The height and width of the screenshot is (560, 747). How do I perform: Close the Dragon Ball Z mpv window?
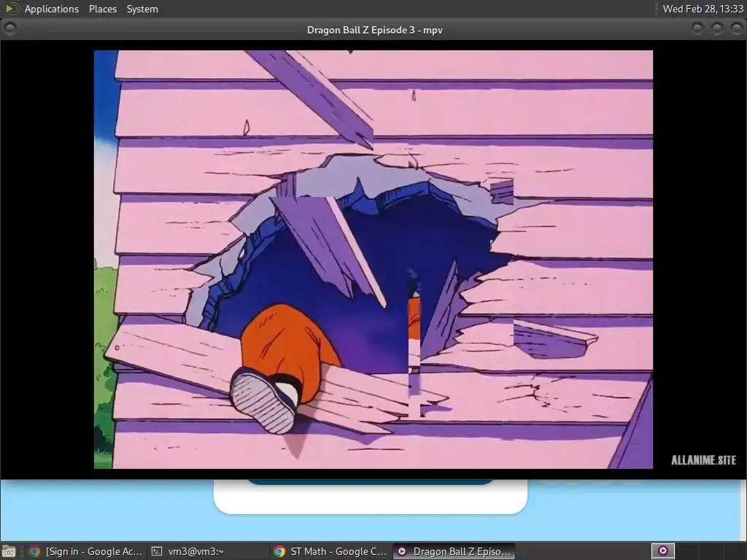(736, 28)
